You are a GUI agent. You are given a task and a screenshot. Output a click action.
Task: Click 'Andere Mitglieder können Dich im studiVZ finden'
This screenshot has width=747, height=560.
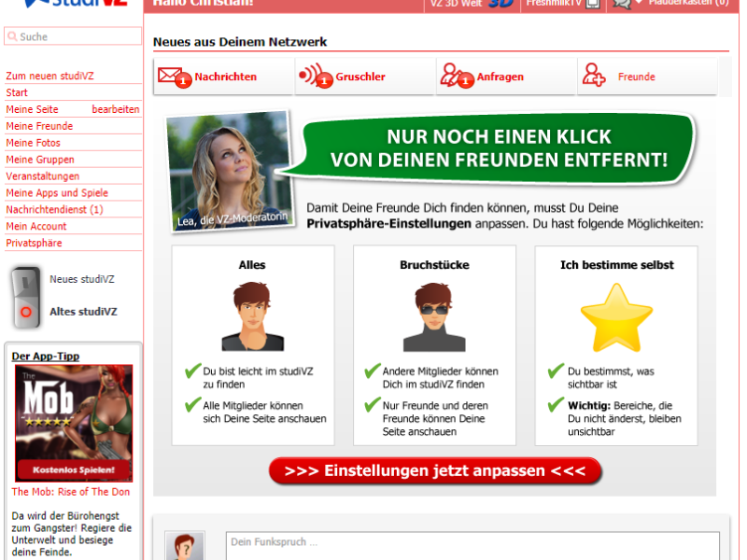point(440,378)
